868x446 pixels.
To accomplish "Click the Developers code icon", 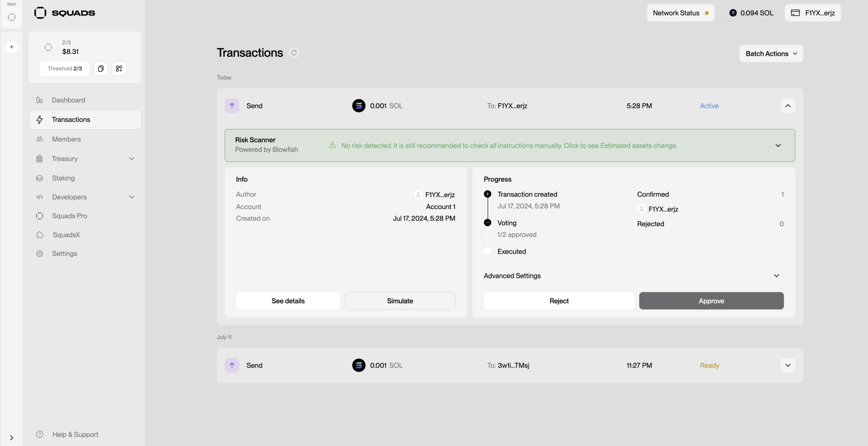I will (40, 197).
